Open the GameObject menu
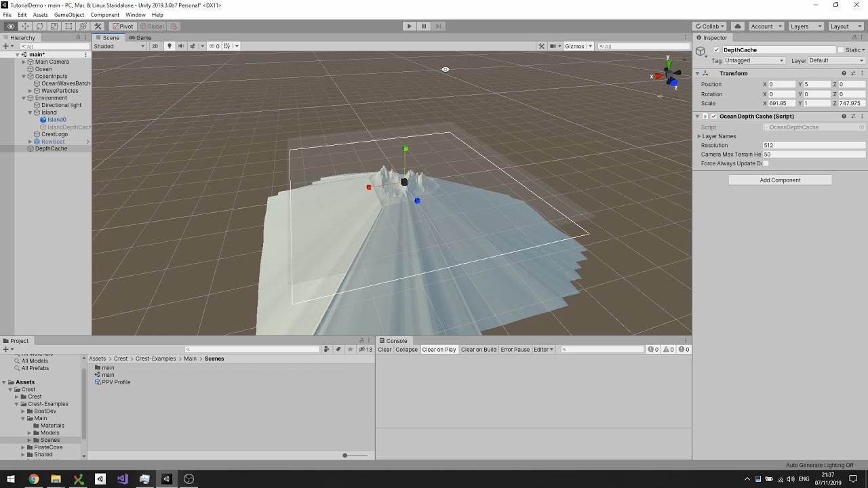 [69, 15]
